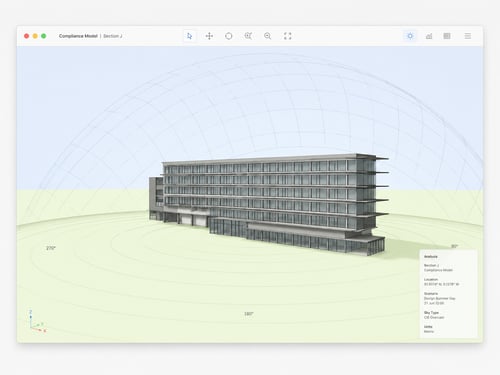Image resolution: width=500 pixels, height=375 pixels.
Task: Open the table data view icon
Action: [447, 36]
